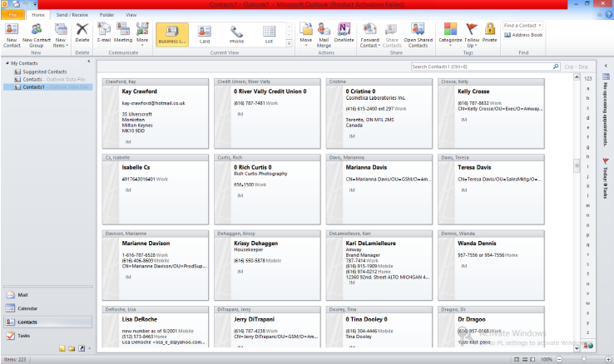
Task: Go to Contacts module
Action: (47, 322)
